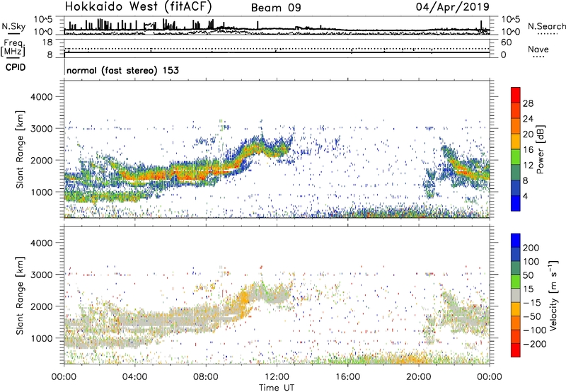566x392 pixels.
Task: Click the 'Hokkaido West (fitACF)' title
Action: pyautogui.click(x=138, y=6)
